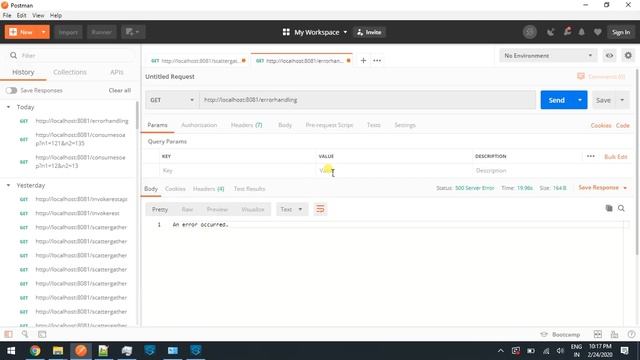Image resolution: width=640 pixels, height=360 pixels.
Task: Open response Headers (4) tab
Action: click(x=208, y=189)
